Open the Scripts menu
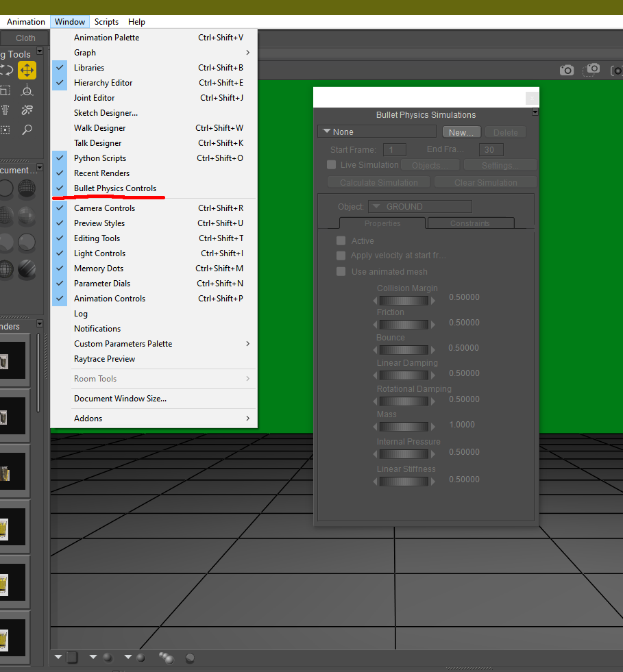The image size is (623, 672). (x=106, y=22)
